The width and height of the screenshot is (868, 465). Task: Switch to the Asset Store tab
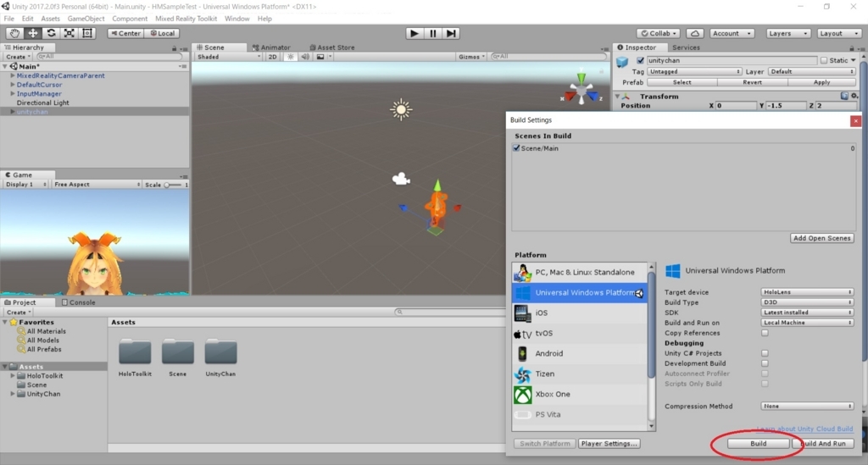pos(332,47)
